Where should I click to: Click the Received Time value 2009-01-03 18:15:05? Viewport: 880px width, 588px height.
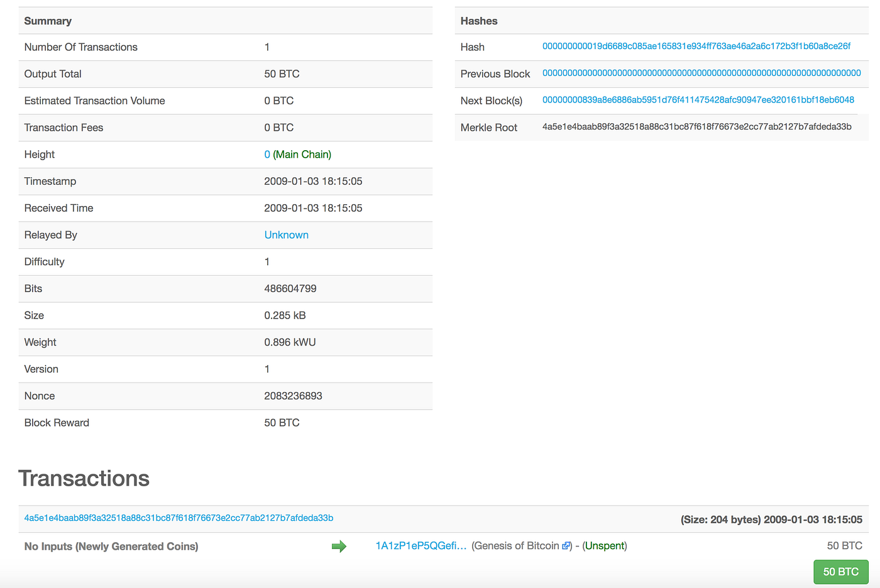[313, 209]
